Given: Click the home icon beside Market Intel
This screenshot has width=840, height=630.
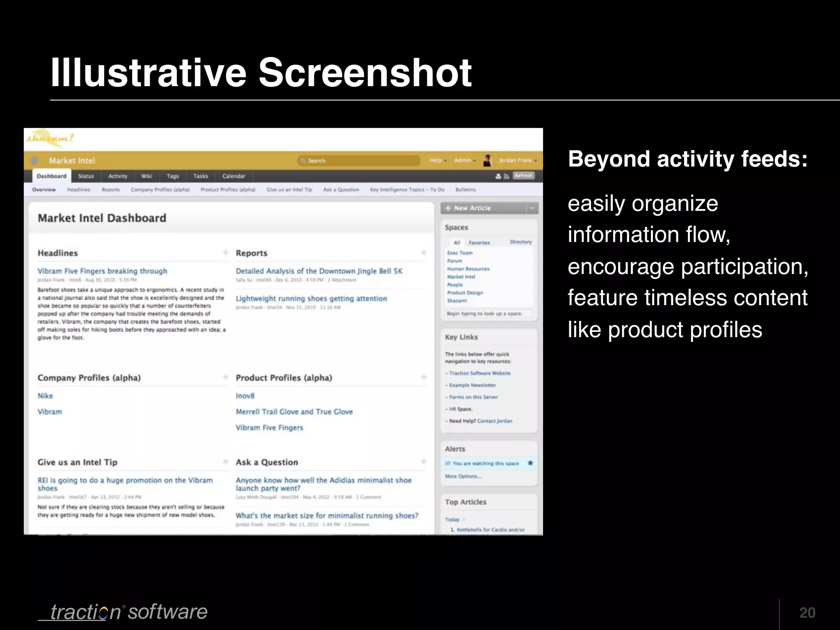Looking at the screenshot, I should click(35, 160).
